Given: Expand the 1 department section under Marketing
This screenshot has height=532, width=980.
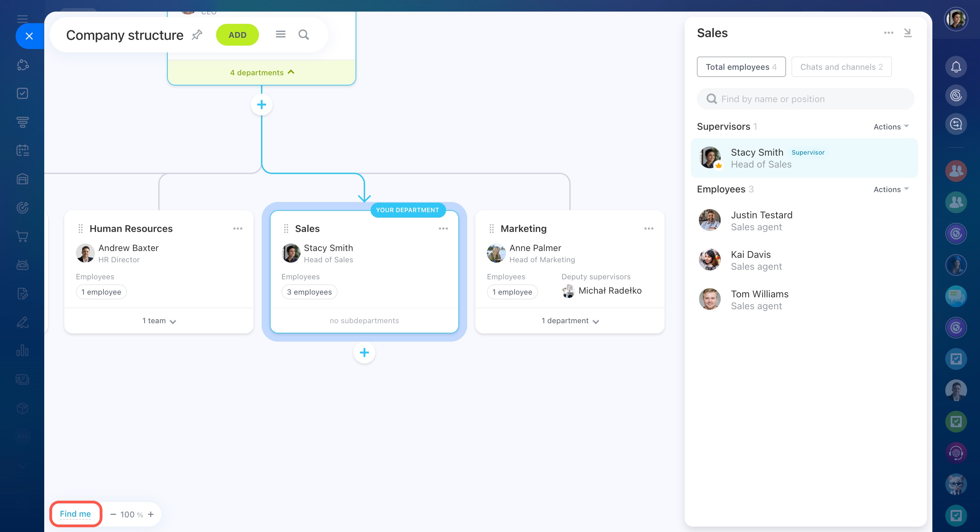Looking at the screenshot, I should point(570,321).
